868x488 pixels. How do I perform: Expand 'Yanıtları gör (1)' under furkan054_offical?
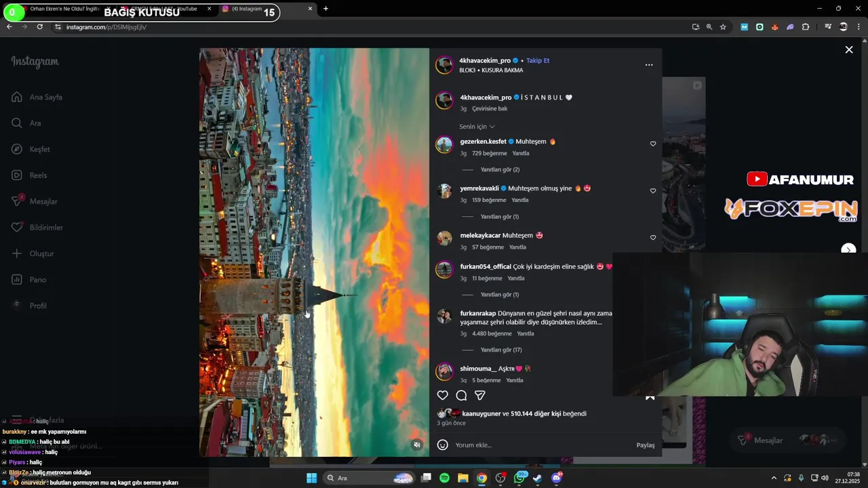[x=500, y=294]
